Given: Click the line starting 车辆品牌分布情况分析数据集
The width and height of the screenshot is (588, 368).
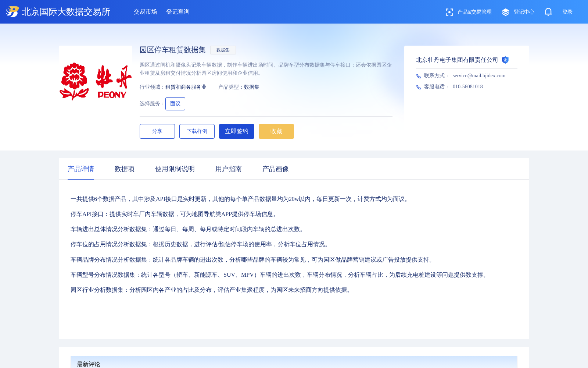Looking at the screenshot, I should (x=253, y=260).
